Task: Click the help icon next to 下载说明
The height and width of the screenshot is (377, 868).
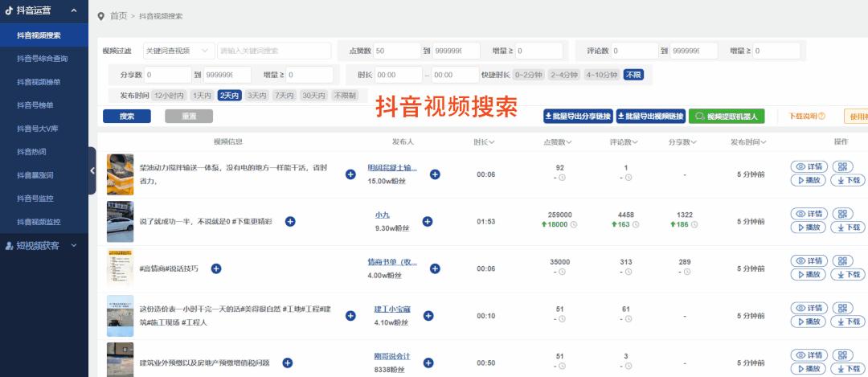Action: tap(821, 117)
